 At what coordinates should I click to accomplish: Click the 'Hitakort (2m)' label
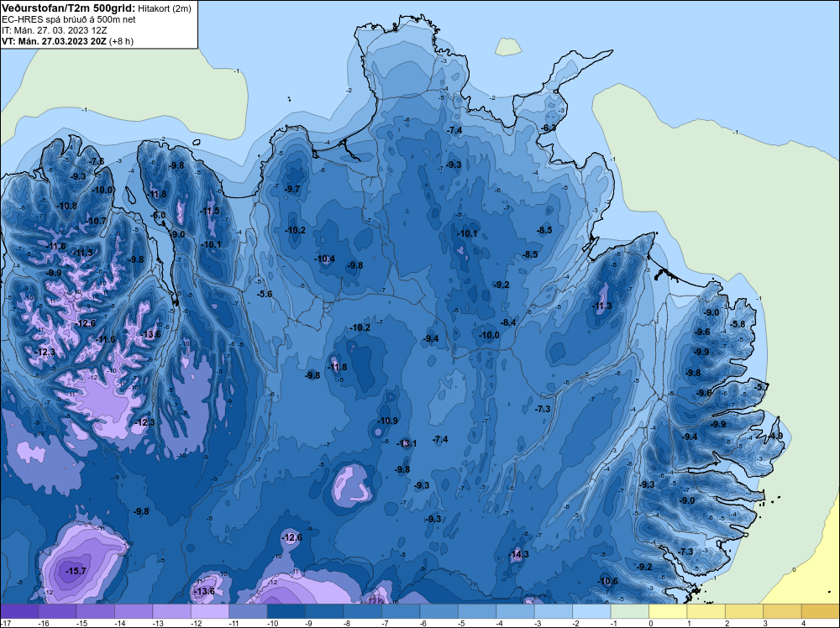(165, 8)
